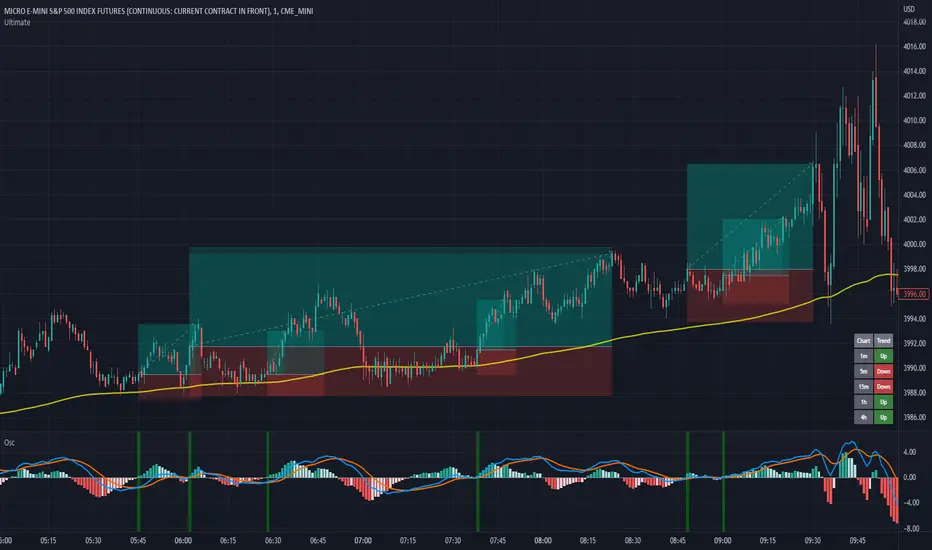Select the 4010.00 price scale label

915,120
